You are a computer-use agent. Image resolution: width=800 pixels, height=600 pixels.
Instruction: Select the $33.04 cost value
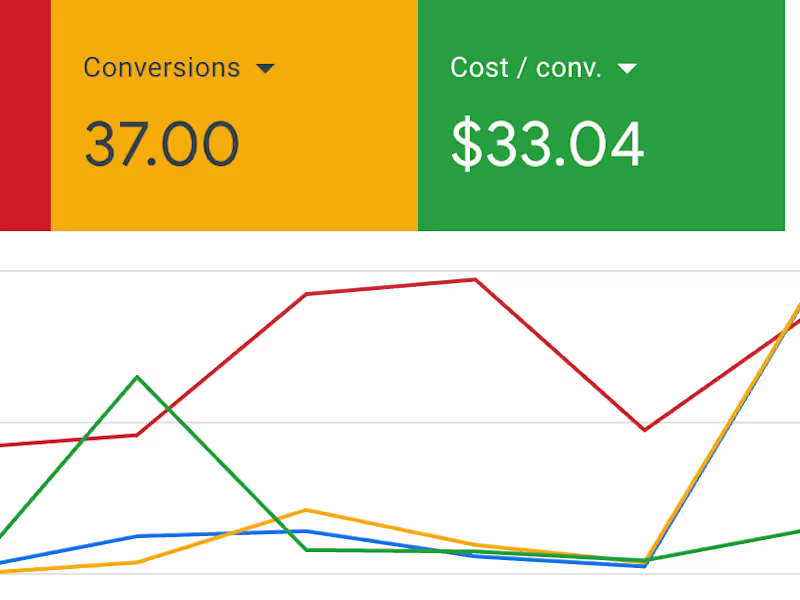pyautogui.click(x=547, y=143)
